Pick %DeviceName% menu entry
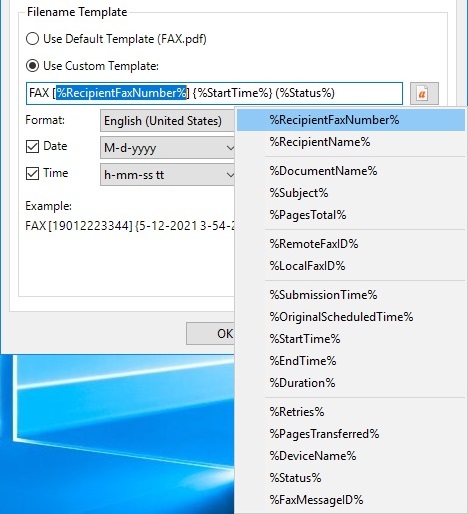The width and height of the screenshot is (468, 514). coord(351,456)
